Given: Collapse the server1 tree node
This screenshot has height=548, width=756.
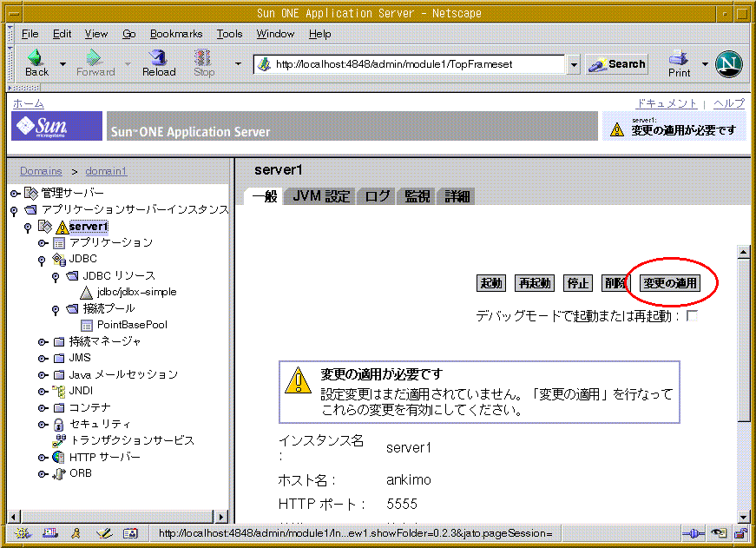Looking at the screenshot, I should point(28,228).
